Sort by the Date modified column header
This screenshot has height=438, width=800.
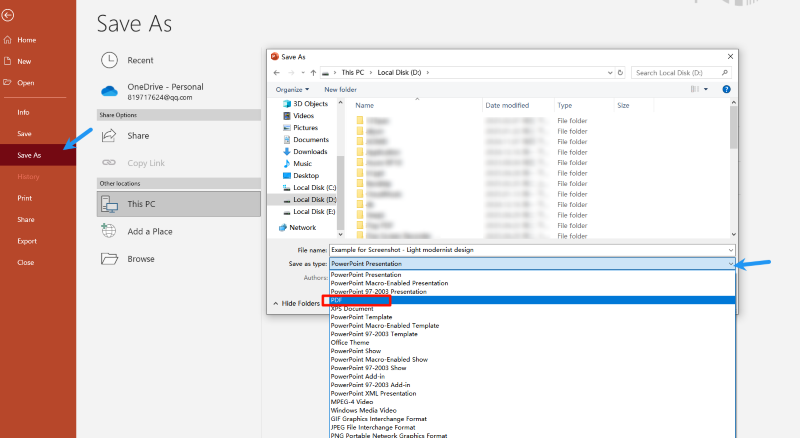click(x=507, y=105)
